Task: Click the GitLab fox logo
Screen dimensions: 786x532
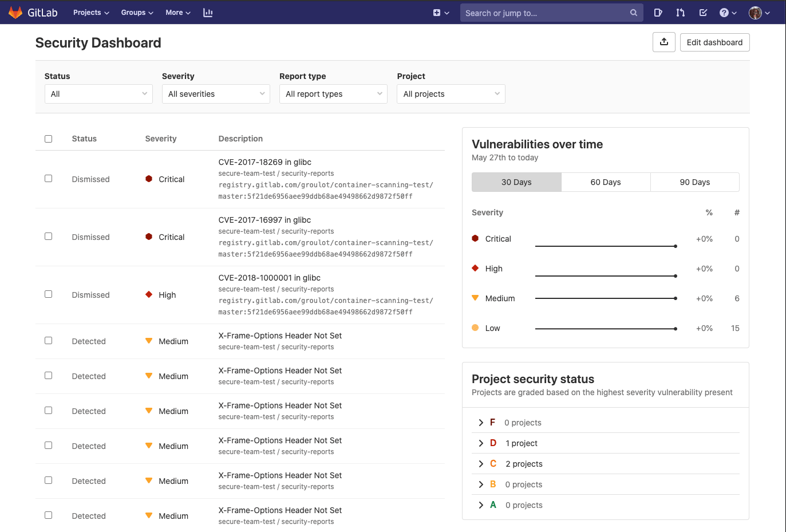Action: 15,12
